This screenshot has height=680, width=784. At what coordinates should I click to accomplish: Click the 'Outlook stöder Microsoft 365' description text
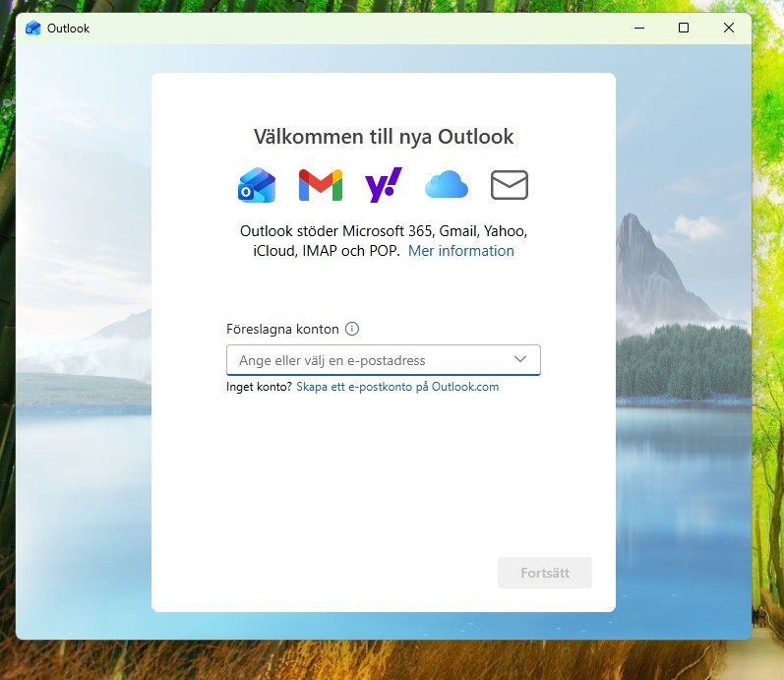[x=384, y=232]
